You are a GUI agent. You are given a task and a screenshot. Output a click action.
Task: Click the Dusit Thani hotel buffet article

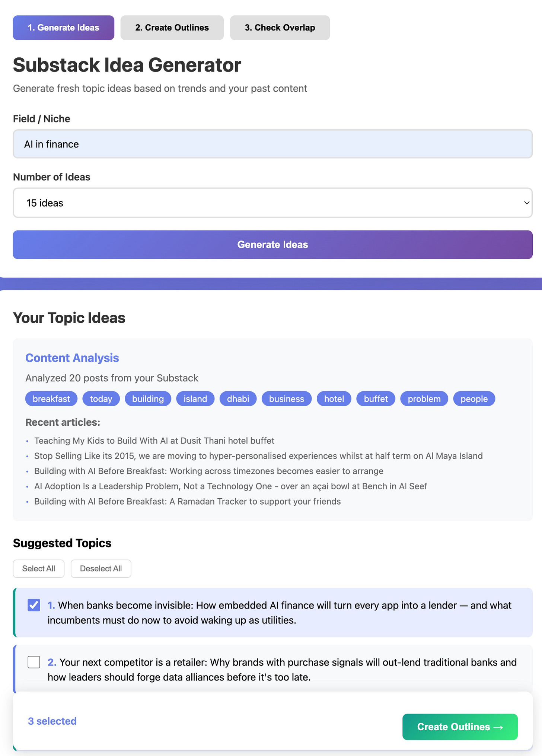154,441
